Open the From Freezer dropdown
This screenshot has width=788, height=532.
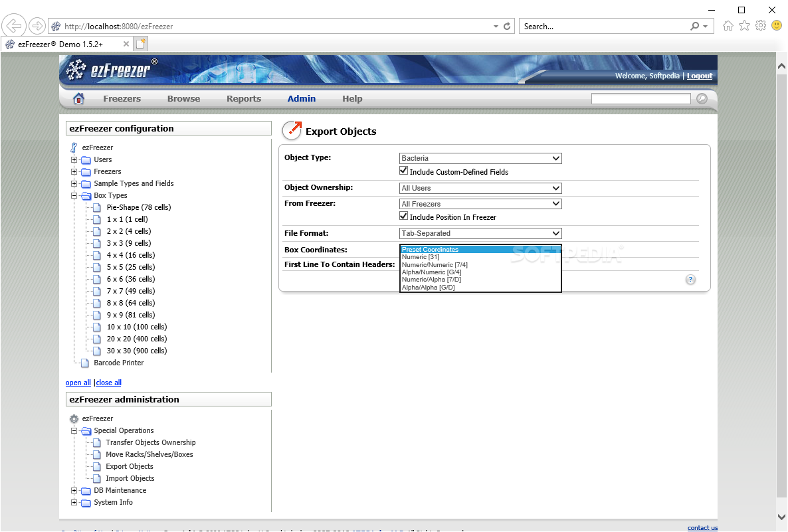pyautogui.click(x=480, y=204)
